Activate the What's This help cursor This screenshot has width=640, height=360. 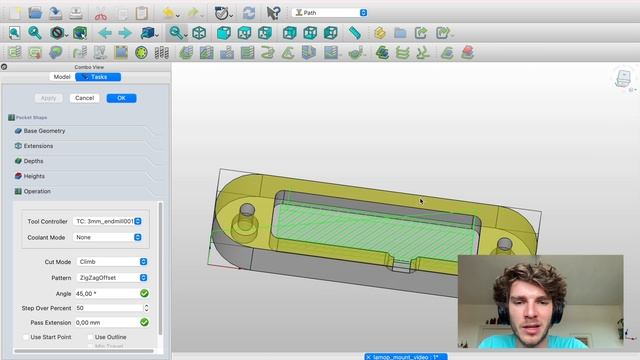[273, 13]
